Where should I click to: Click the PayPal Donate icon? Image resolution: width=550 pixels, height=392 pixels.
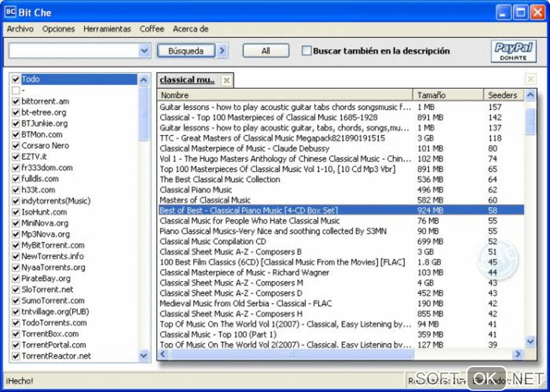coord(513,51)
